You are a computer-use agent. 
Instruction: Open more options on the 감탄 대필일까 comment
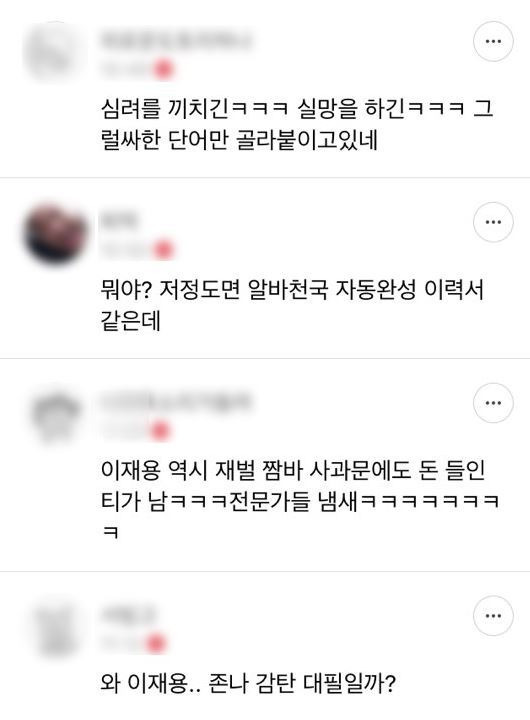(x=493, y=616)
